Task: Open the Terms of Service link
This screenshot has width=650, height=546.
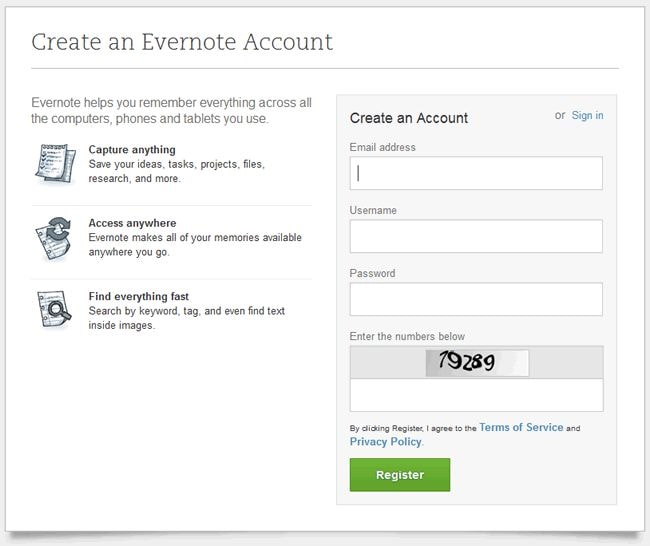Action: [x=521, y=427]
